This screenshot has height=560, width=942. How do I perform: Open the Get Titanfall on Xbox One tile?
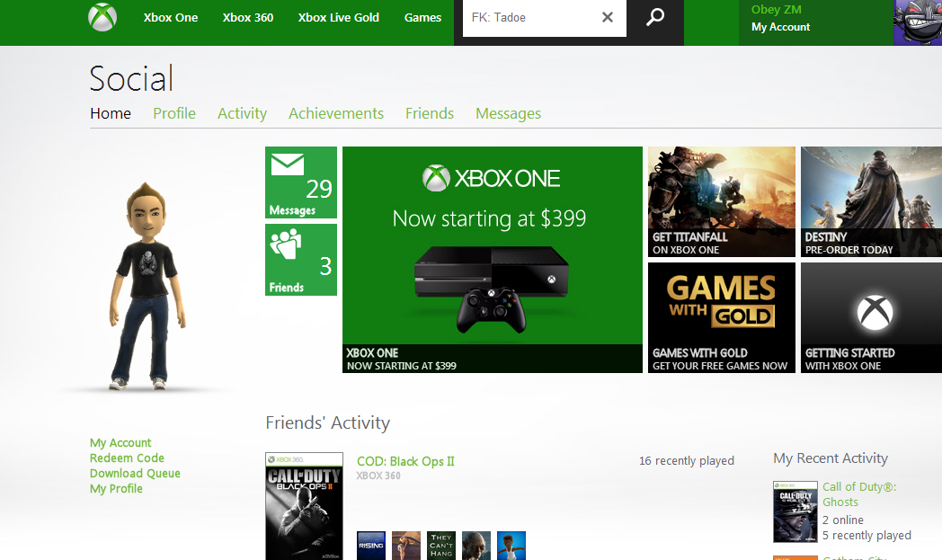(722, 202)
